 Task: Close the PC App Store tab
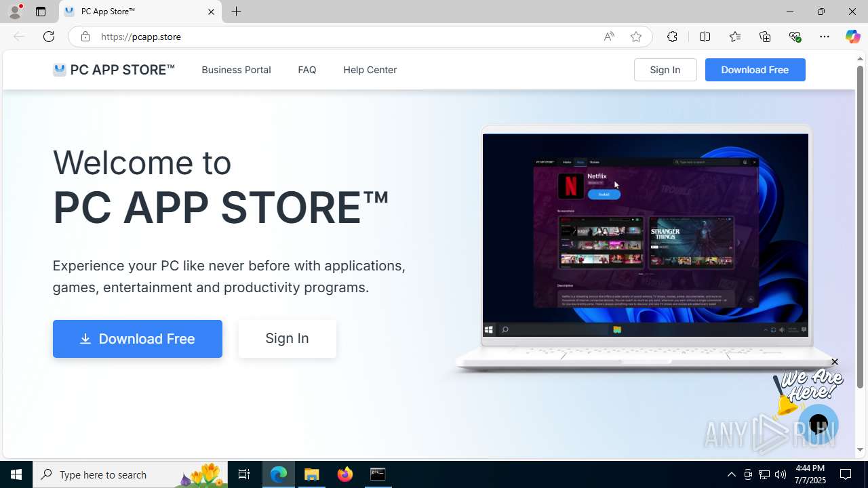211,12
